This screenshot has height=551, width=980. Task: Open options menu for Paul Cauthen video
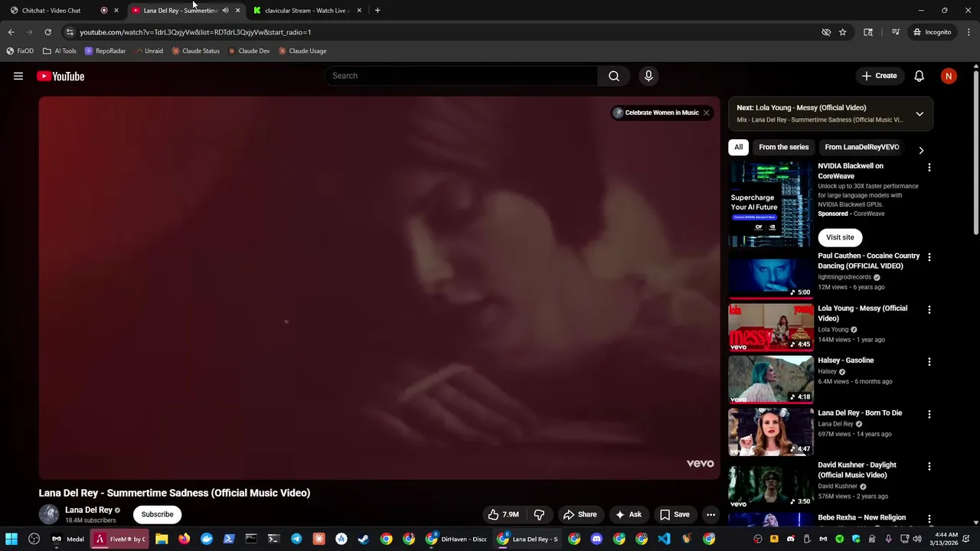click(x=929, y=258)
